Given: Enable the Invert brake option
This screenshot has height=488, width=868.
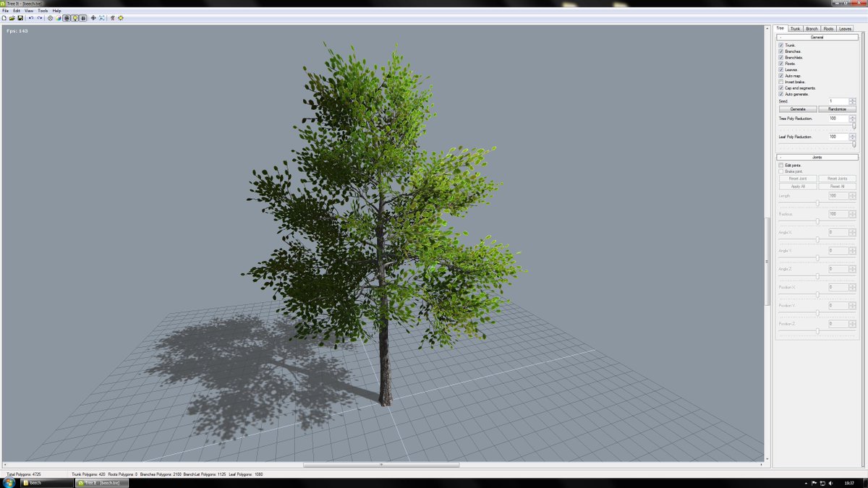Looking at the screenshot, I should (x=781, y=82).
